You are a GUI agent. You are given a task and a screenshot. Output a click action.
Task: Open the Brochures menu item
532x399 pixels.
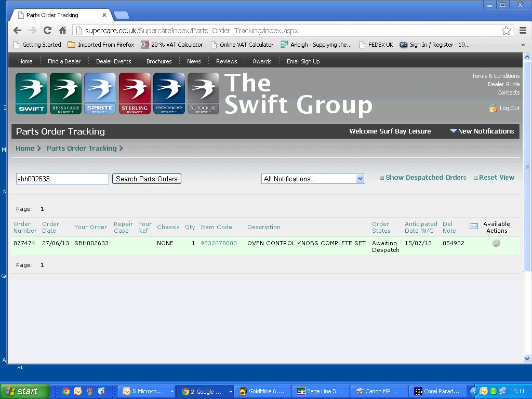click(159, 61)
